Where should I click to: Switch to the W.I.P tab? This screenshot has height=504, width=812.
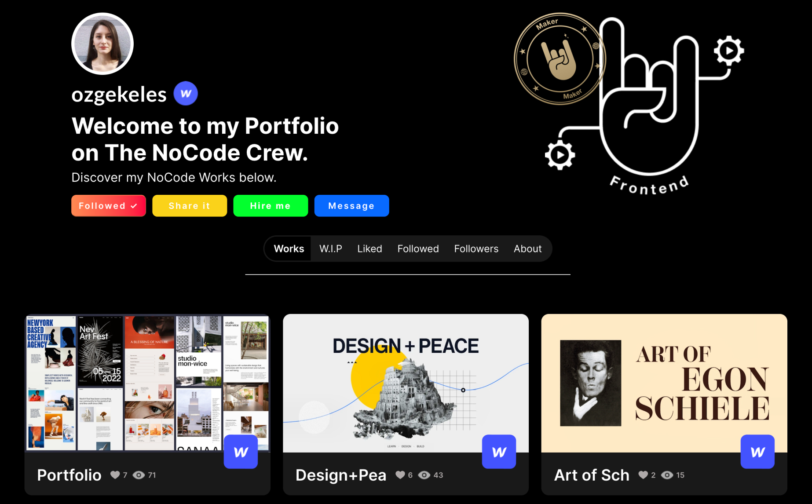tap(331, 248)
